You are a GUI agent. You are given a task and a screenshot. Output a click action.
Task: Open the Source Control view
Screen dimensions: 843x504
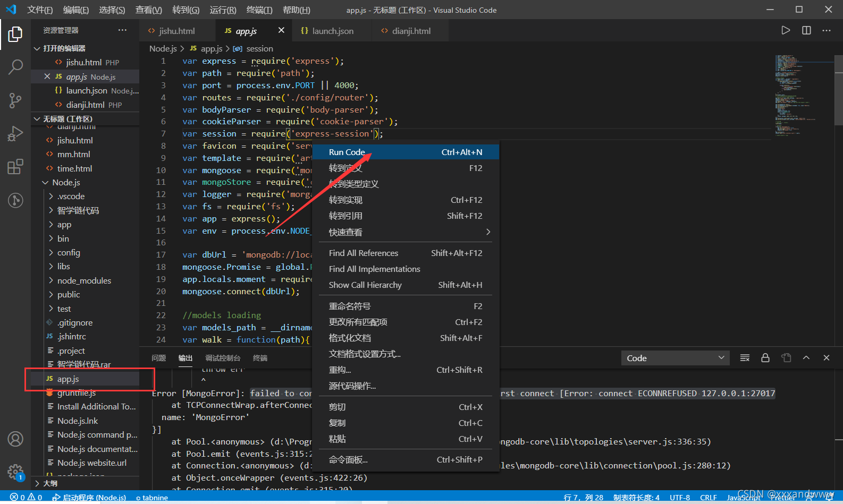coord(15,100)
